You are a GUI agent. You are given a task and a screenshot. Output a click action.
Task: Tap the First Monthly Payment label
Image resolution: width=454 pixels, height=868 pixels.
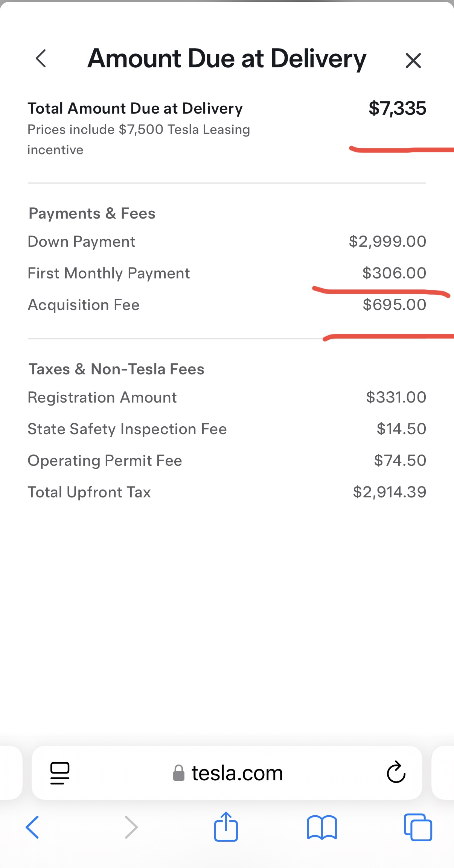(109, 273)
